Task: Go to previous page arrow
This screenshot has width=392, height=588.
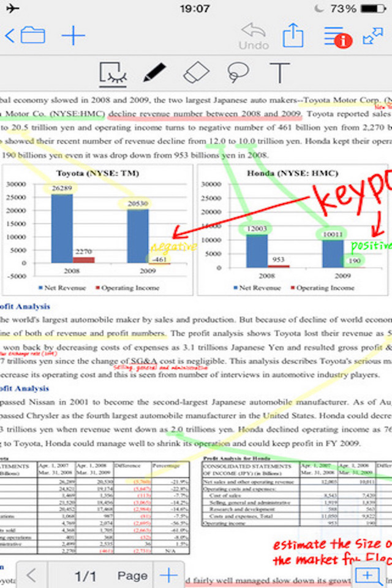Action: click(31, 575)
